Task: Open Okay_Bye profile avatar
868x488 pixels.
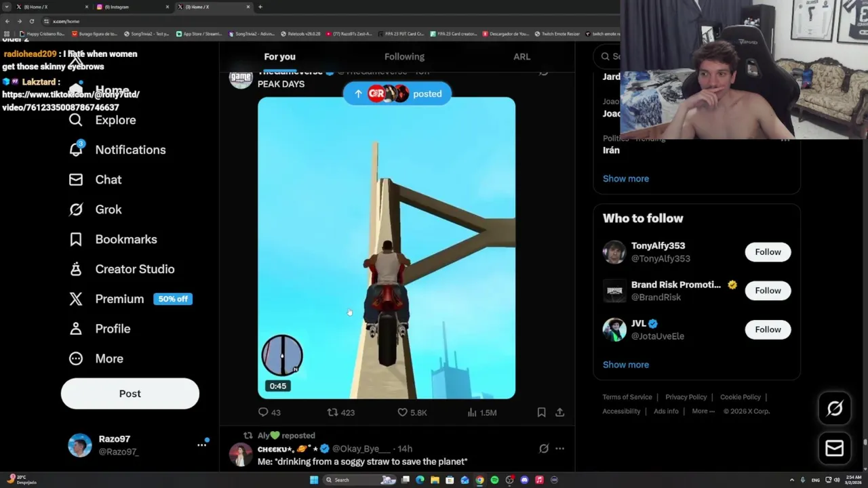Action: [241, 455]
